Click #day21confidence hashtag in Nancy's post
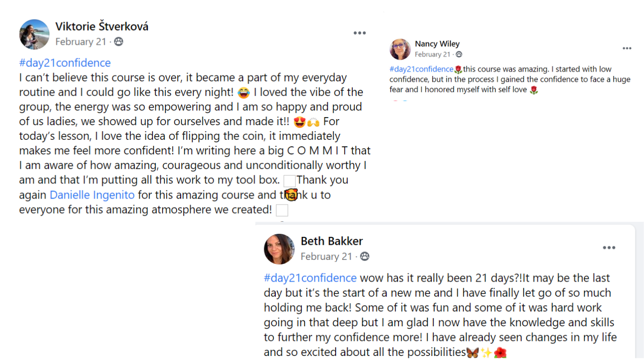 coord(421,69)
